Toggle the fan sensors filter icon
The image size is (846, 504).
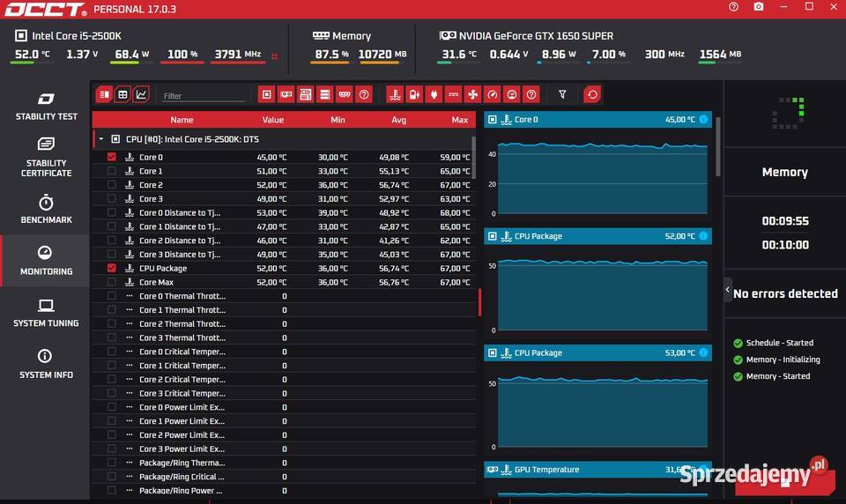(x=472, y=94)
